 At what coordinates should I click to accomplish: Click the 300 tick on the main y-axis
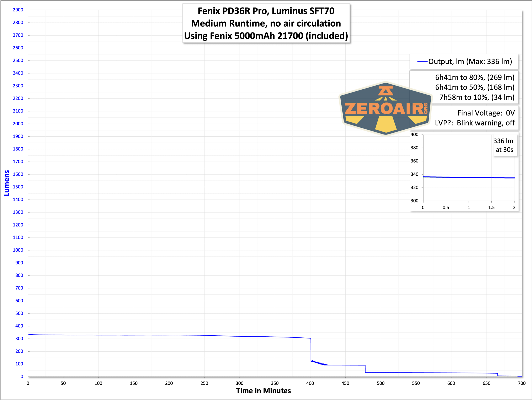(19, 339)
